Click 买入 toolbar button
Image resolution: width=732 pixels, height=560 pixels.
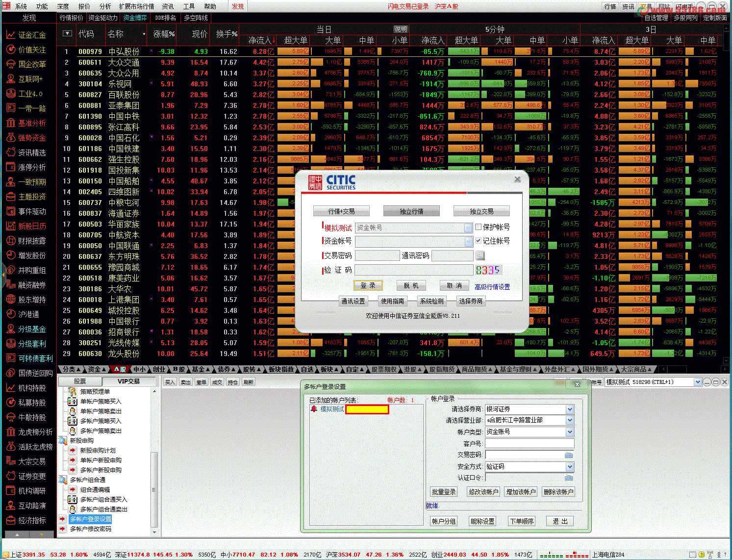170,382
